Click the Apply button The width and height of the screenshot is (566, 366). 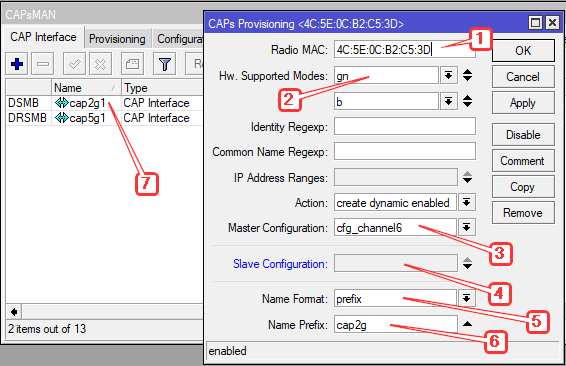523,103
